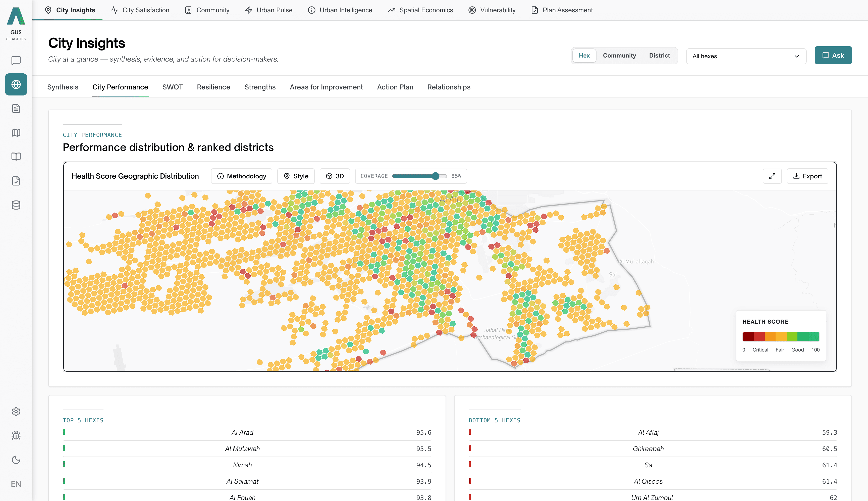Open the Areas for Improvement sub-tab

pyautogui.click(x=326, y=87)
